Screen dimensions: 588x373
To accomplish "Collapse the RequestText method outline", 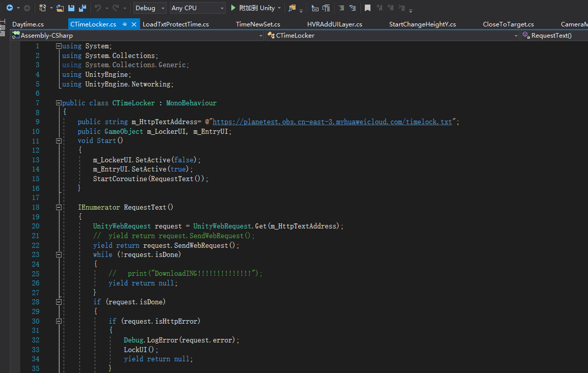I will [x=59, y=207].
